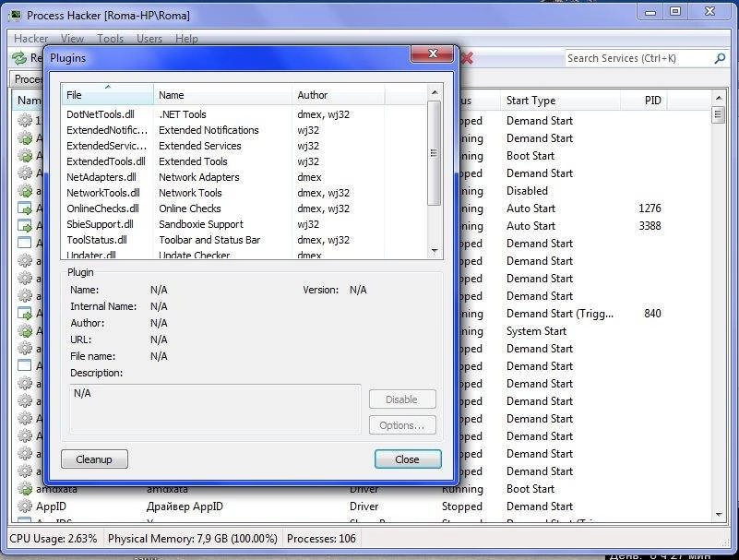Click service icon in Auto Start 3388 row
Viewport: 739px width, 560px height.
pos(25,226)
